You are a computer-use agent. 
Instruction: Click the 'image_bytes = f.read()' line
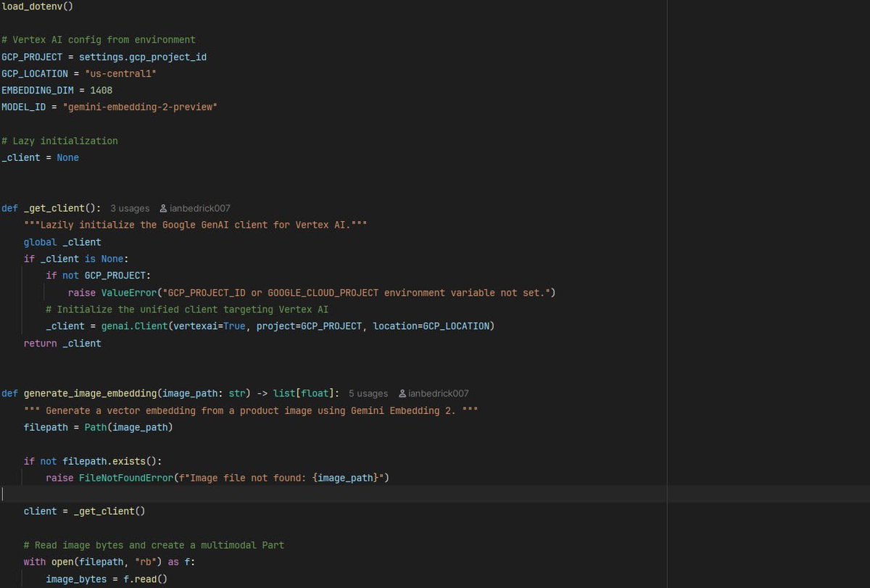[x=107, y=579]
